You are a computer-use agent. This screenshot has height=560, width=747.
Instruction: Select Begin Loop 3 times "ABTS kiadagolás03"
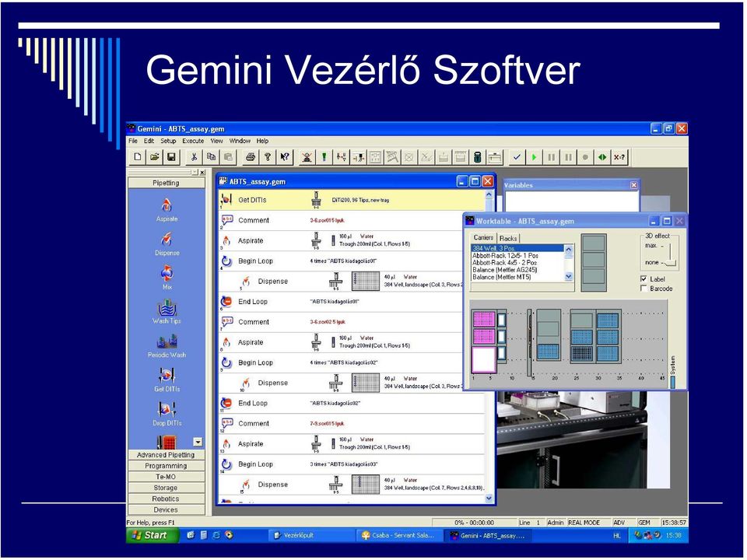(352, 464)
